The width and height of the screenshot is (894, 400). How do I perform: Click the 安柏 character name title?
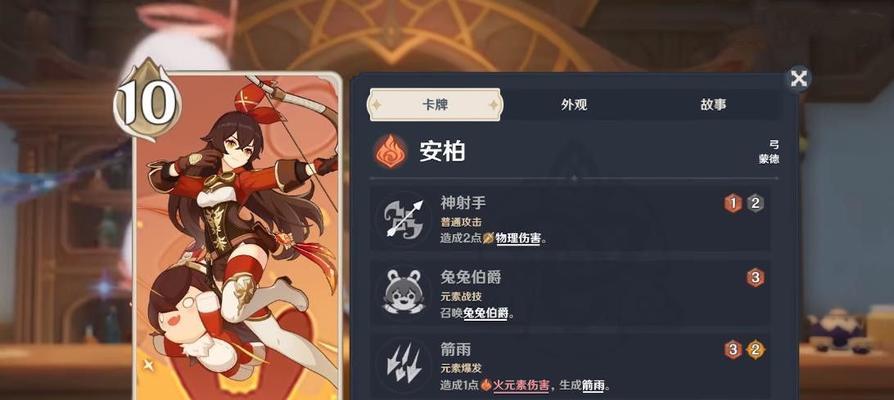(x=442, y=152)
